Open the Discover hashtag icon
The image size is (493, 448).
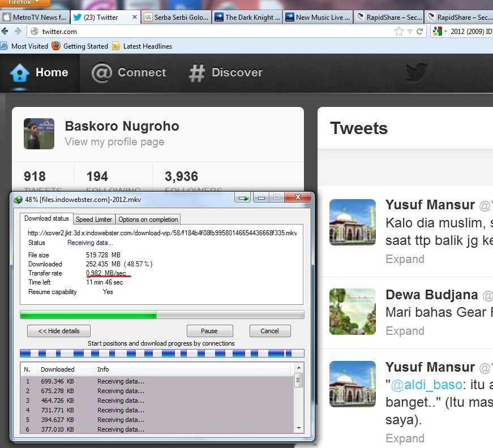pyautogui.click(x=197, y=73)
